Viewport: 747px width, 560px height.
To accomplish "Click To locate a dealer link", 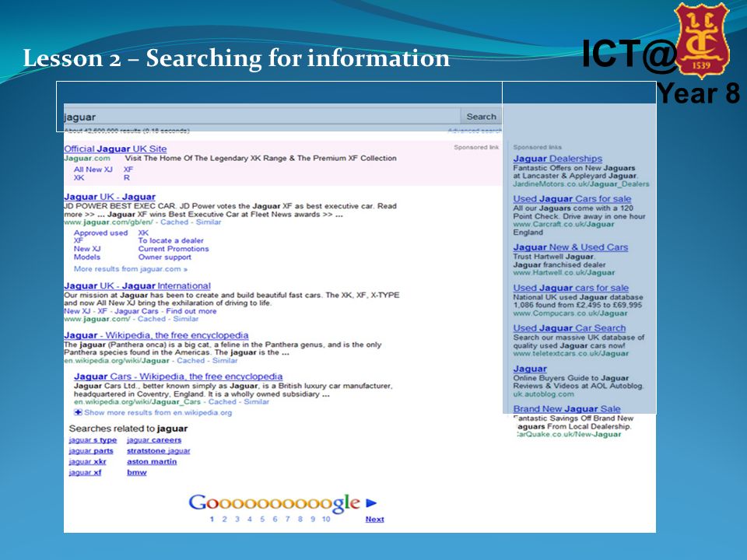I will pyautogui.click(x=170, y=240).
